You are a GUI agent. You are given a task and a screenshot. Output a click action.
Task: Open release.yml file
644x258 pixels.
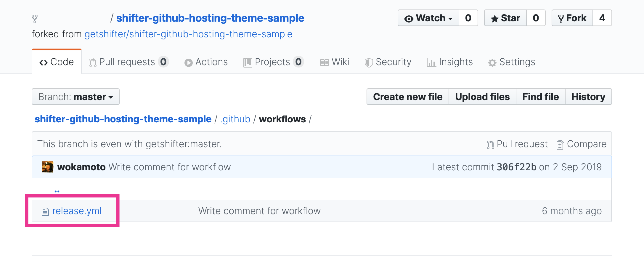77,211
